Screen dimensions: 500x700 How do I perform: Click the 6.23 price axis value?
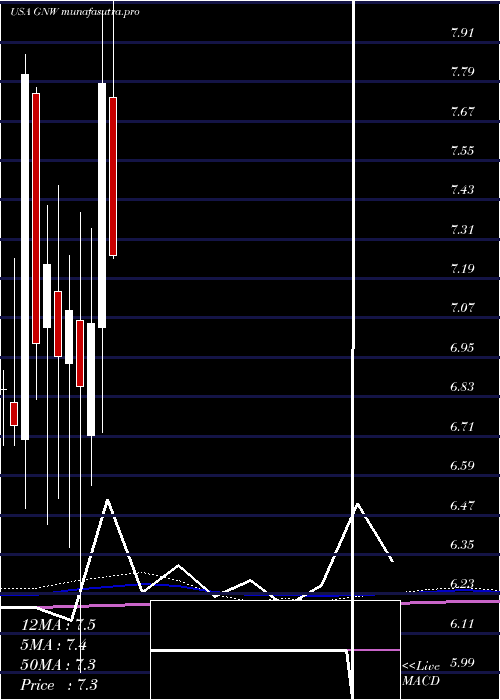tap(462, 584)
